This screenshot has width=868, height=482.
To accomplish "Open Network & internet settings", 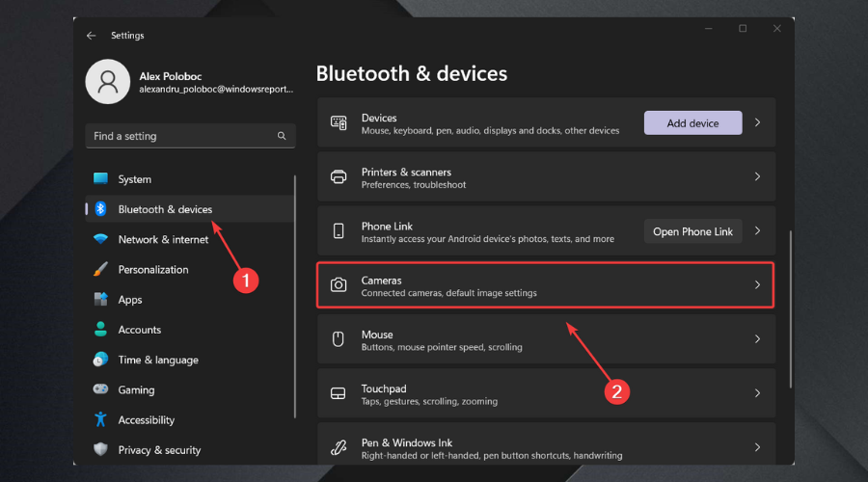I will point(190,239).
